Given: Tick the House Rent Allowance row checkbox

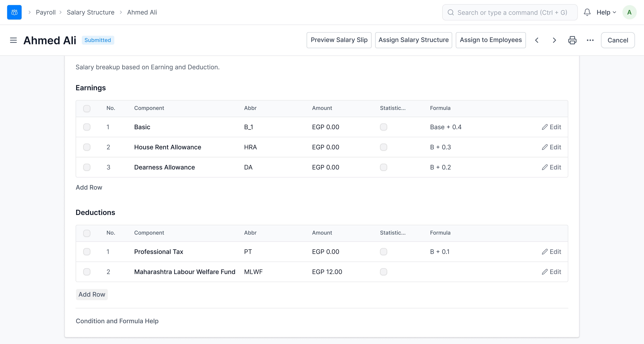Looking at the screenshot, I should (87, 147).
